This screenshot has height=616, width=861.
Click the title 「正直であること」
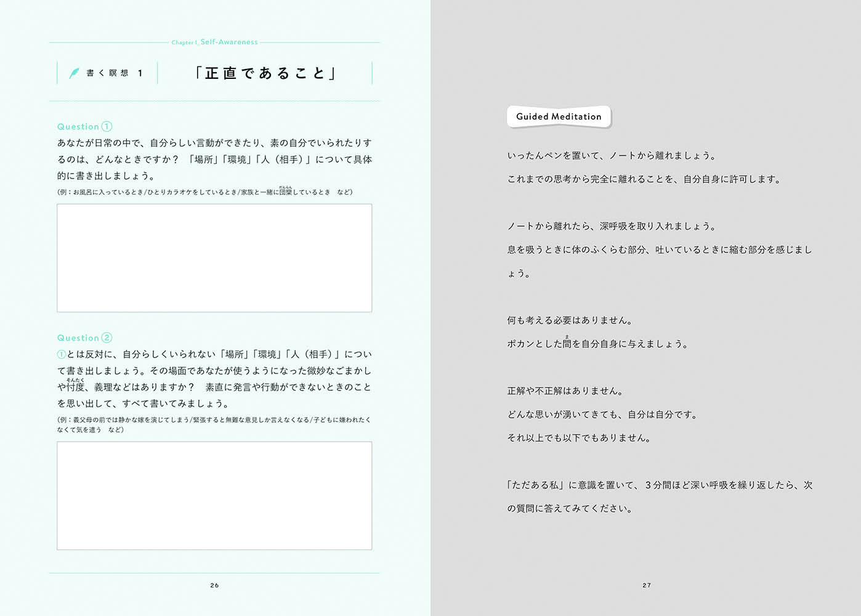pyautogui.click(x=265, y=73)
